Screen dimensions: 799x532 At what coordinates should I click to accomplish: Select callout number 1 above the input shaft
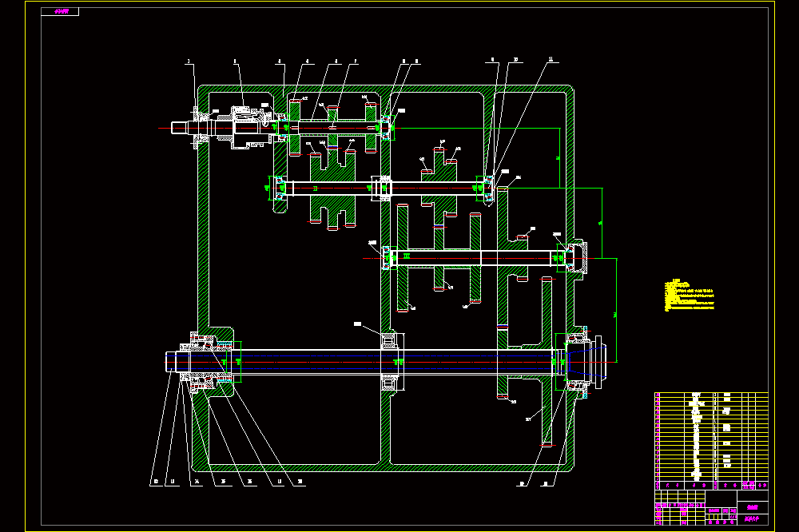click(189, 62)
